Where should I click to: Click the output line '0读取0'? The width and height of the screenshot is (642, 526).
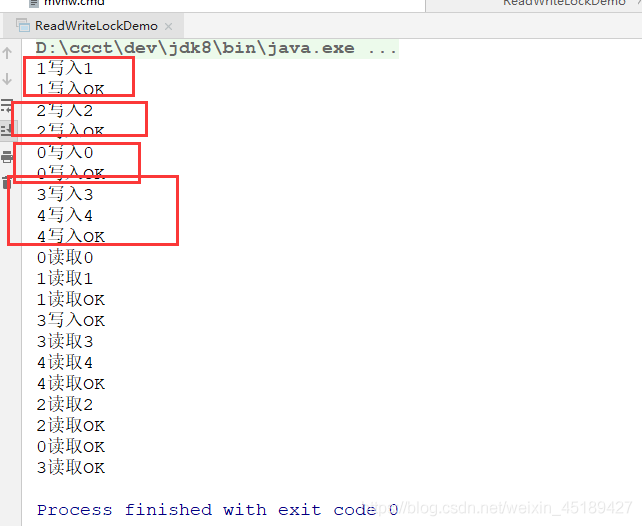click(x=65, y=257)
